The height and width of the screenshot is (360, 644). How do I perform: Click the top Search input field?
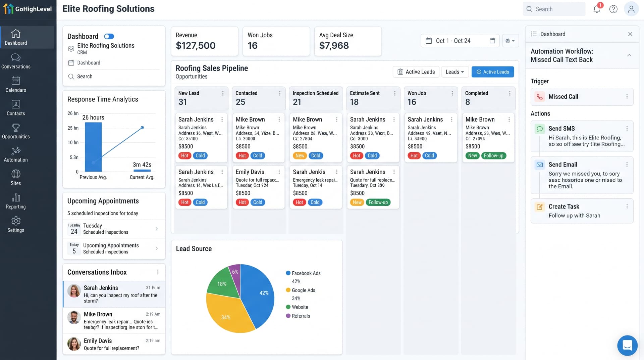[554, 9]
